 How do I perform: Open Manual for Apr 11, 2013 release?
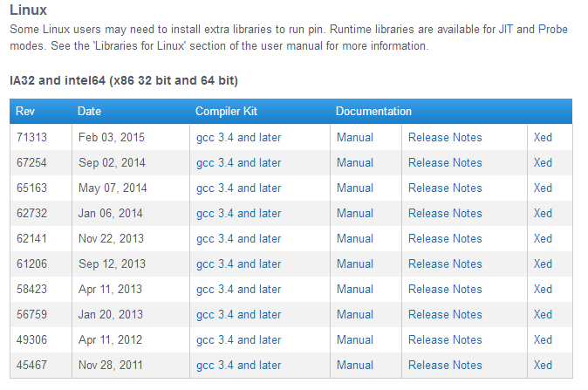point(355,290)
